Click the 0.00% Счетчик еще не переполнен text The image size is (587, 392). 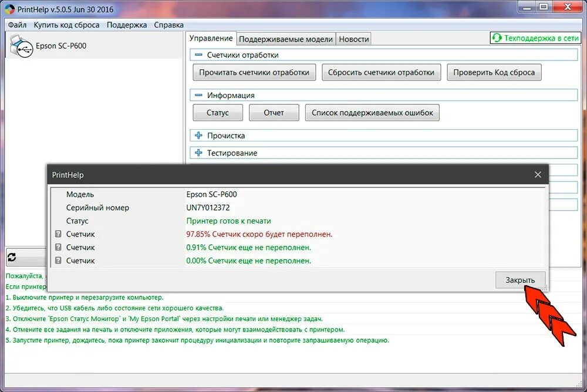pyautogui.click(x=248, y=261)
